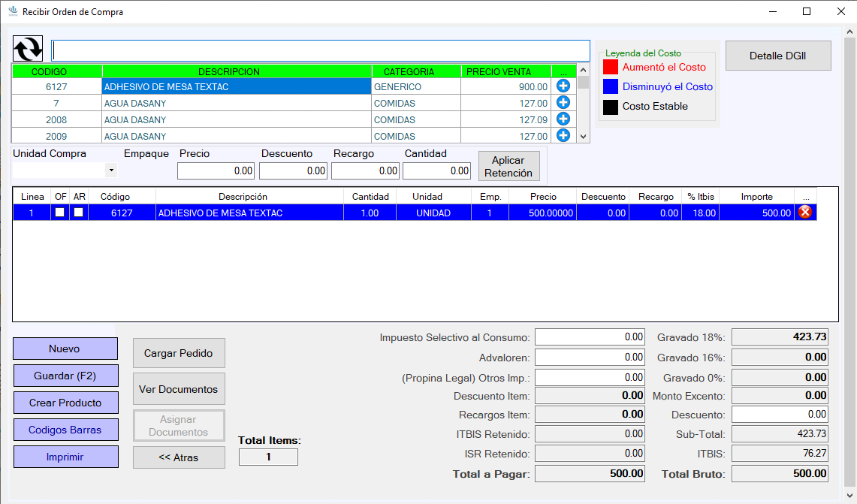Click the Guardar (F2) button
This screenshot has height=504, width=857.
pos(65,376)
